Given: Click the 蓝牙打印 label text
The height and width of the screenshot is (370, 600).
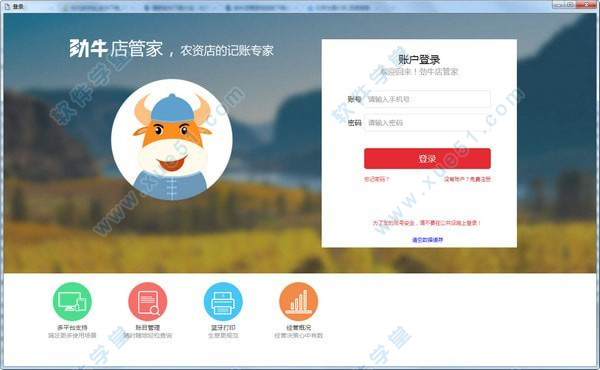Looking at the screenshot, I should point(223,328).
